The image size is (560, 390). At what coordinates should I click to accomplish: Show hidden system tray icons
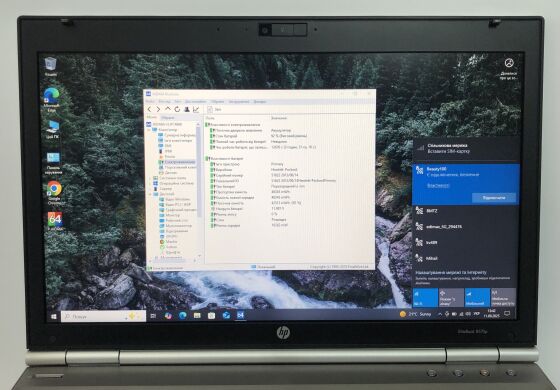[x=440, y=314]
